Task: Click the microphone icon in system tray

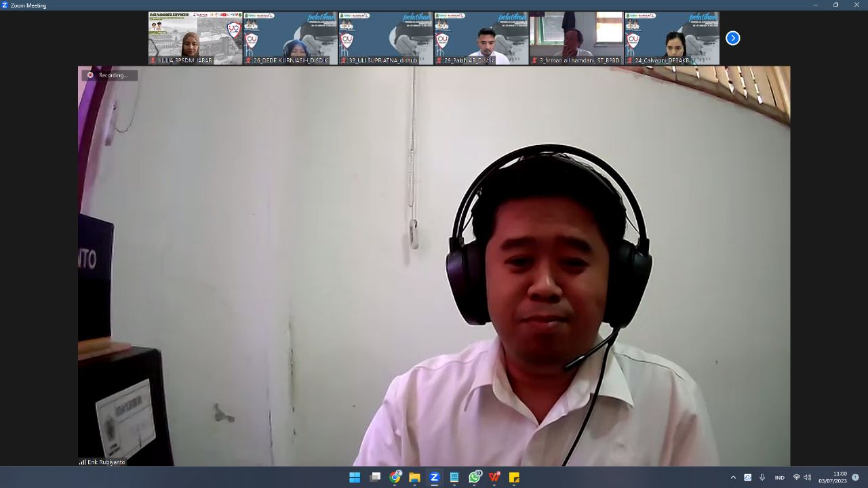Action: [762, 477]
